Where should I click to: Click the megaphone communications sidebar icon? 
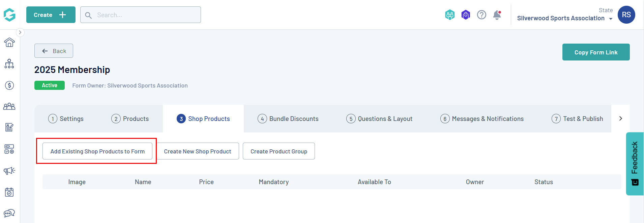pyautogui.click(x=9, y=171)
